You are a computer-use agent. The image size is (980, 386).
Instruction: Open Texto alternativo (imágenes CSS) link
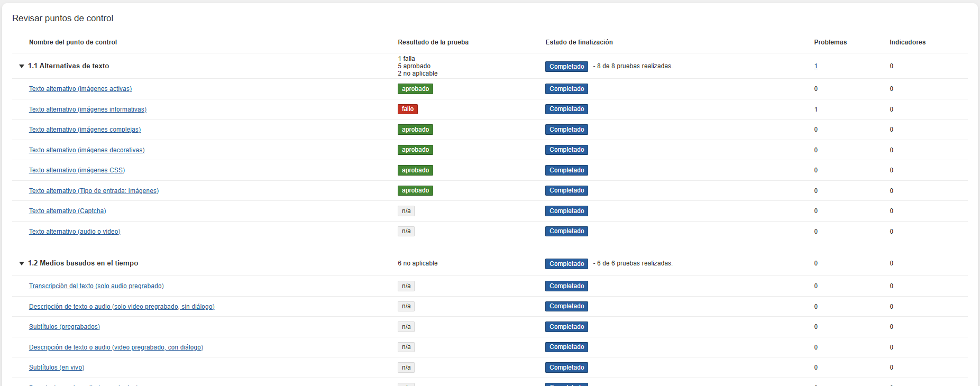[77, 170]
